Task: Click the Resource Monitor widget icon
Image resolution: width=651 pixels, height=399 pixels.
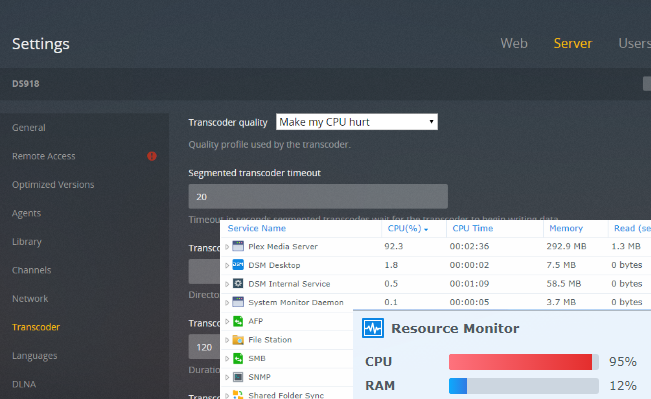Action: [x=373, y=328]
